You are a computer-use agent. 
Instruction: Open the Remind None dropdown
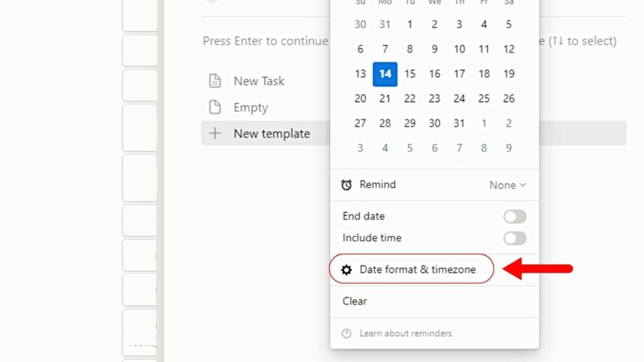click(x=507, y=185)
